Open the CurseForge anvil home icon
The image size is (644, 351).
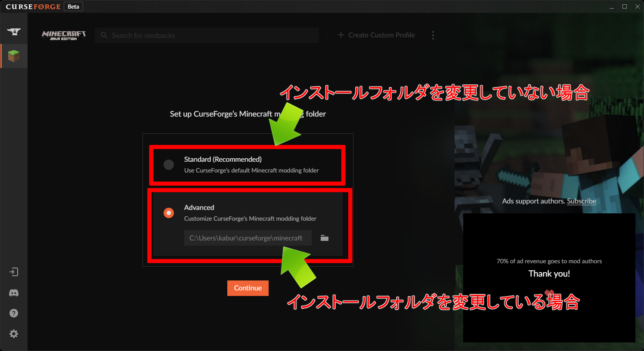point(14,31)
